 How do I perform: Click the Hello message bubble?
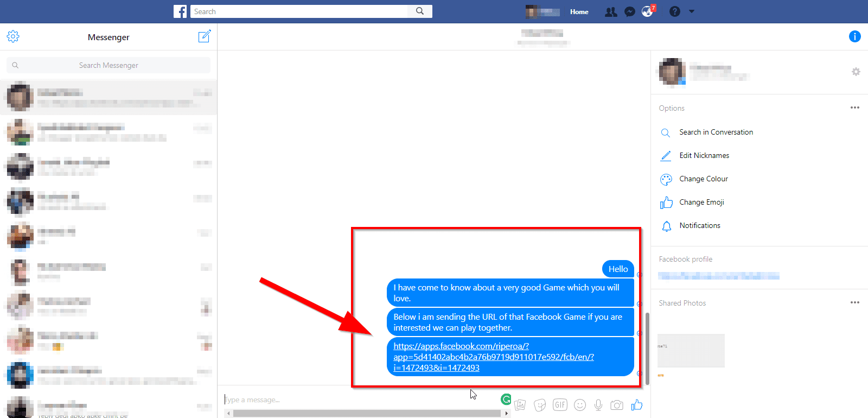pos(618,269)
